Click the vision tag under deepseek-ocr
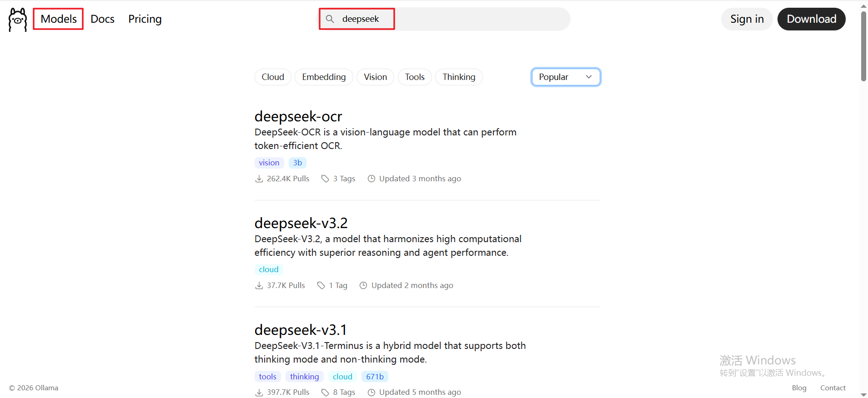Image resolution: width=868 pixels, height=398 pixels. (x=269, y=163)
